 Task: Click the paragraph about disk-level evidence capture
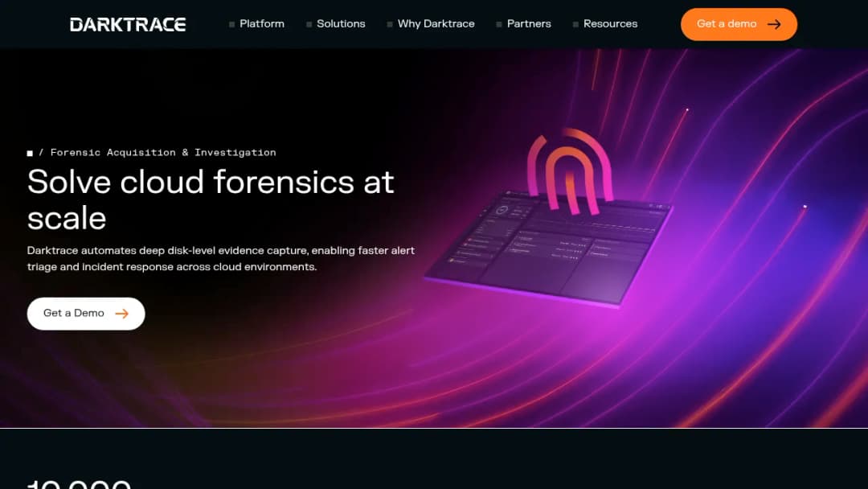coord(221,259)
